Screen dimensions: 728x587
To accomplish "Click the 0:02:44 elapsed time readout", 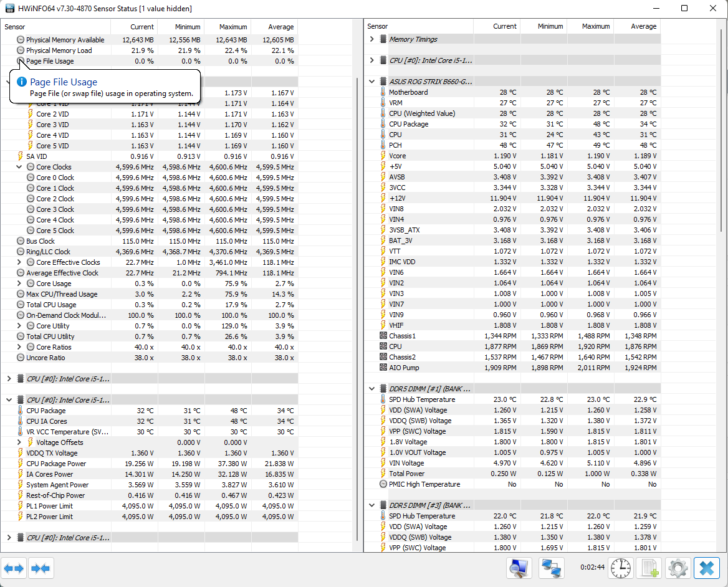I will pos(592,567).
